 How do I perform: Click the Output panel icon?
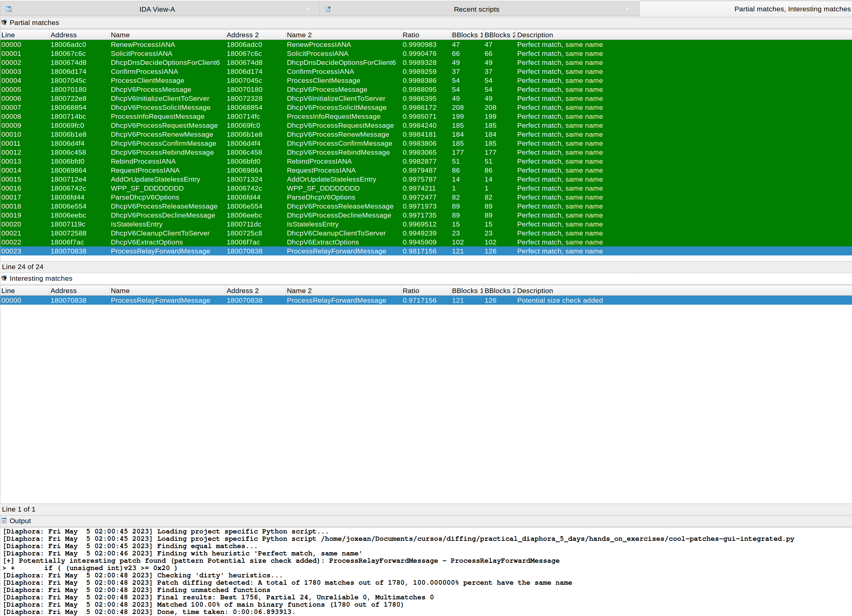[4, 521]
